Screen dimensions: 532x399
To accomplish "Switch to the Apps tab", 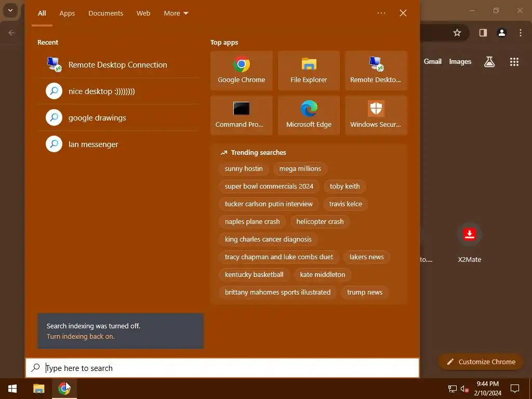I will (67, 13).
